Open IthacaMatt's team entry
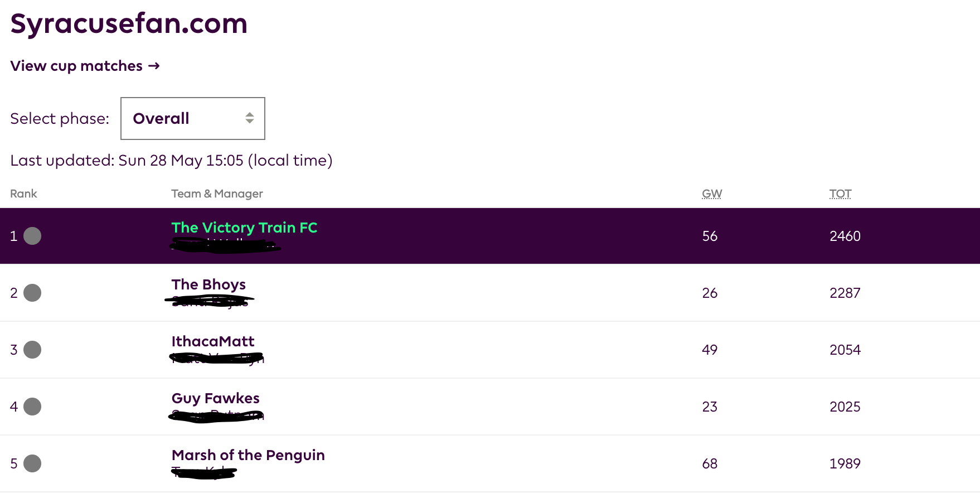This screenshot has height=493, width=980. (x=213, y=341)
